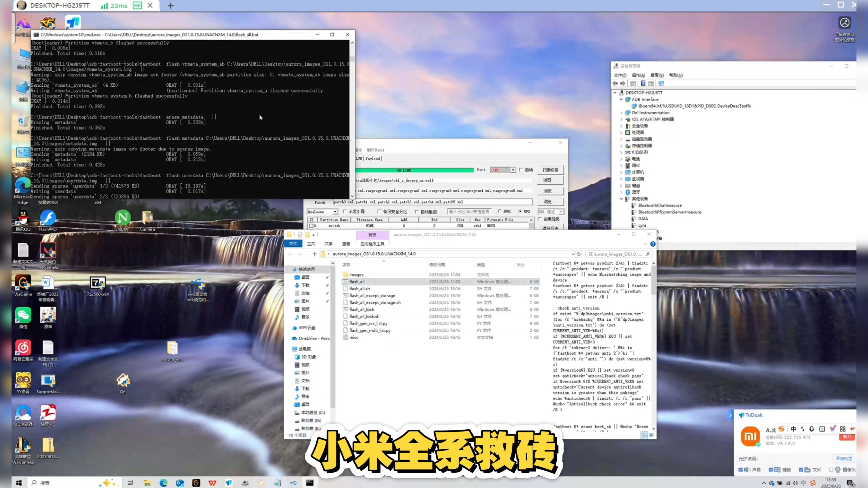Enable the 摄像头 access checkbox in ToDesk
868x488 pixels.
click(831, 469)
